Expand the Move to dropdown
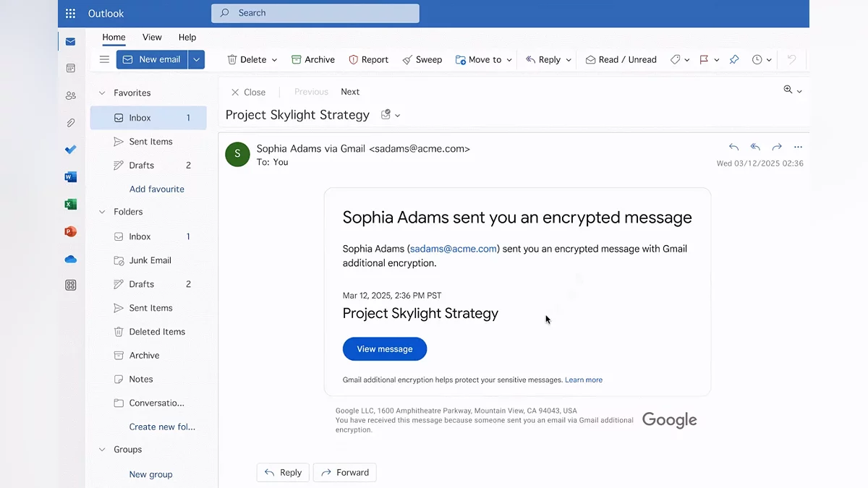 click(x=509, y=60)
